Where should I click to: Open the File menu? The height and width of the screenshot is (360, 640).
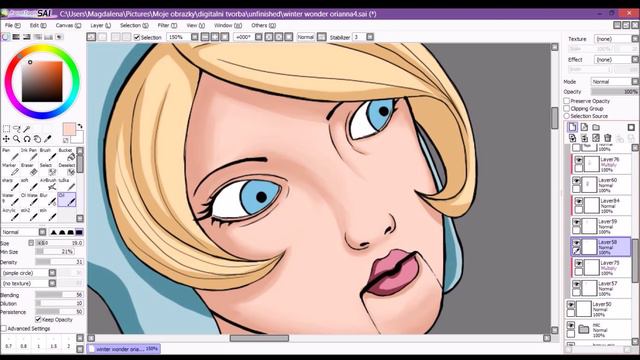pos(12,25)
